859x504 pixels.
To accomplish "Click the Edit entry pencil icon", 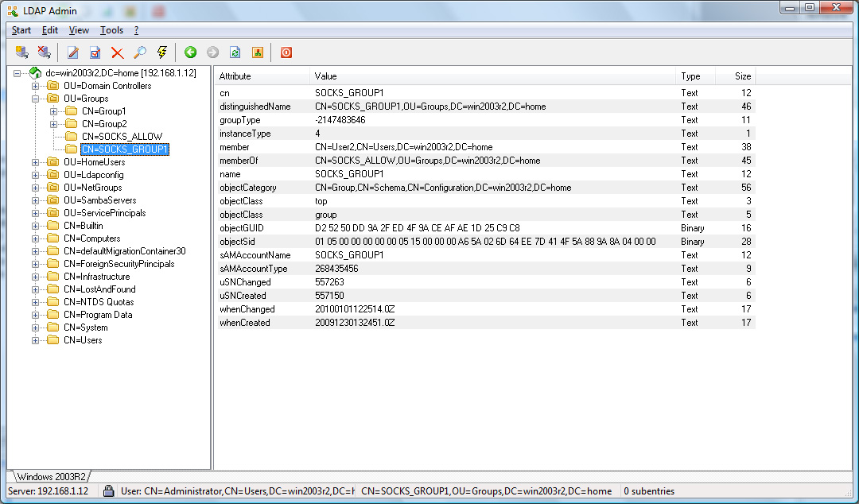I will (72, 52).
